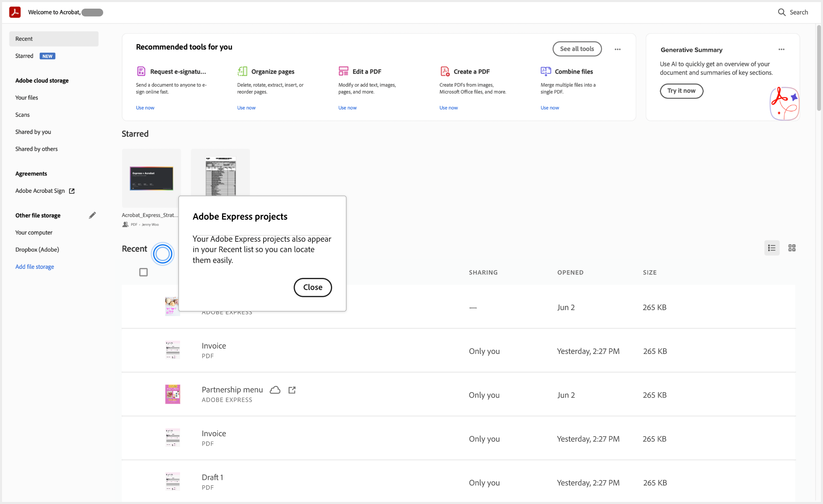Click Try it now for Generative Summary

(x=682, y=91)
